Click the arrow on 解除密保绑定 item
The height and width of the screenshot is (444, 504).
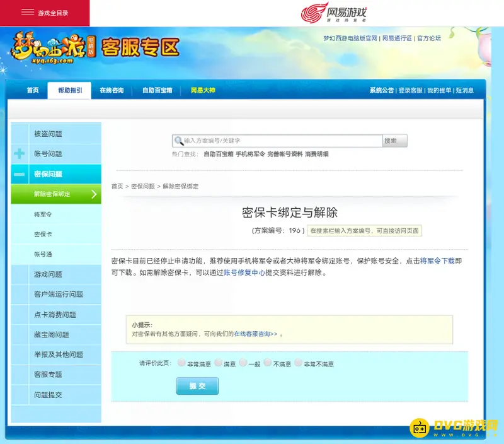point(94,194)
